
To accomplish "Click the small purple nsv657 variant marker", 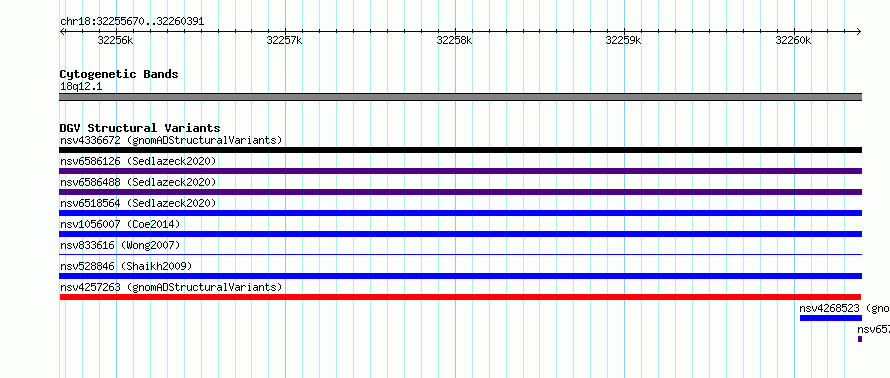I will (860, 339).
